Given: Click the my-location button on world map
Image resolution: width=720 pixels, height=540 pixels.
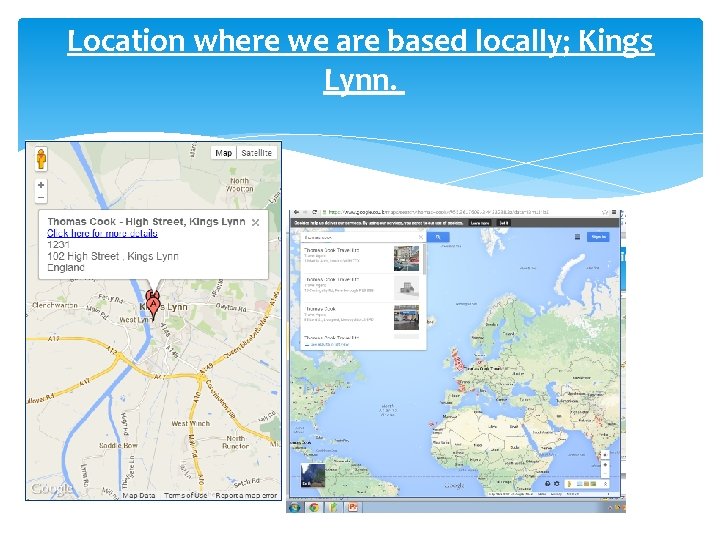Looking at the screenshot, I should tap(605, 455).
